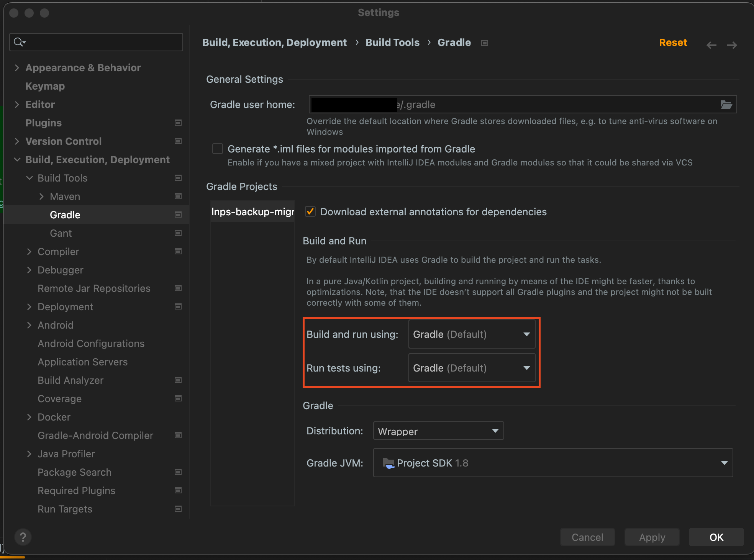Open the Run tests using dropdown
754x560 pixels.
pyautogui.click(x=472, y=368)
